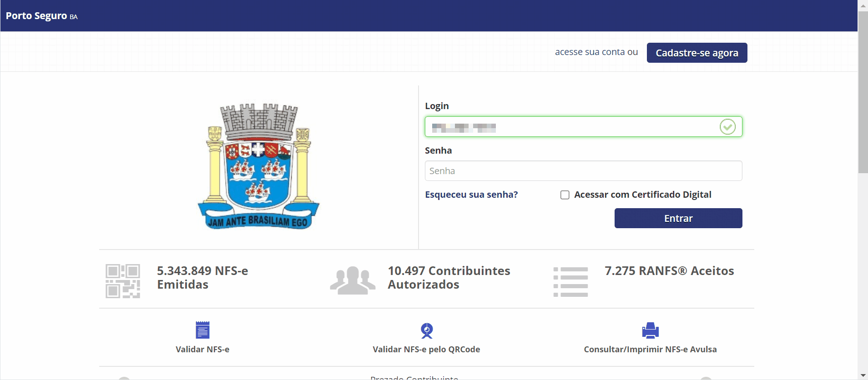Click the Acessar com Certificado Digital label

click(x=643, y=195)
